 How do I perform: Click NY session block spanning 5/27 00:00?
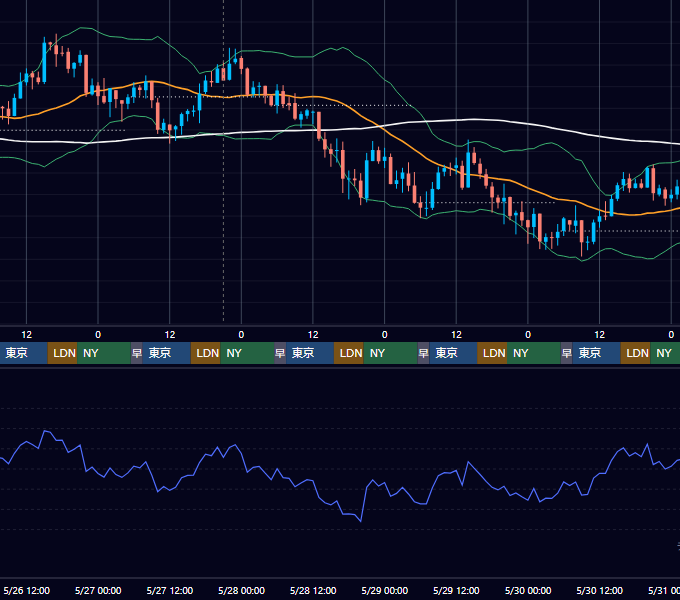(x=104, y=353)
